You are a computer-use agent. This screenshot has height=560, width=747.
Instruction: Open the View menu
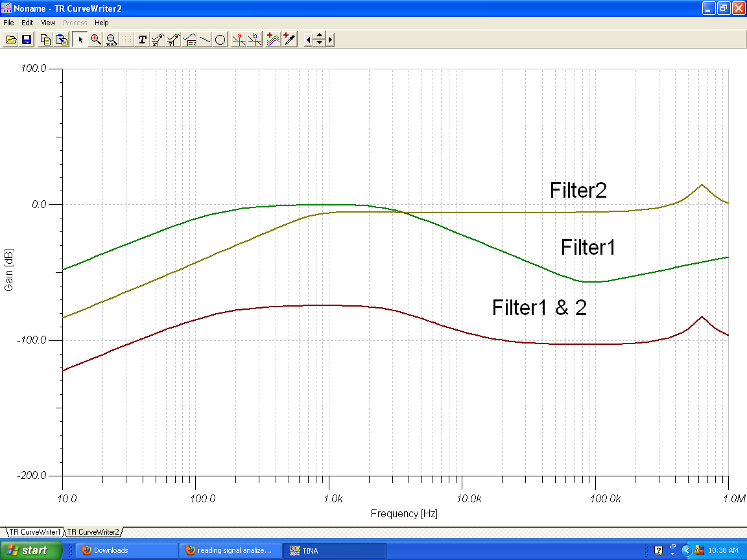[x=48, y=23]
